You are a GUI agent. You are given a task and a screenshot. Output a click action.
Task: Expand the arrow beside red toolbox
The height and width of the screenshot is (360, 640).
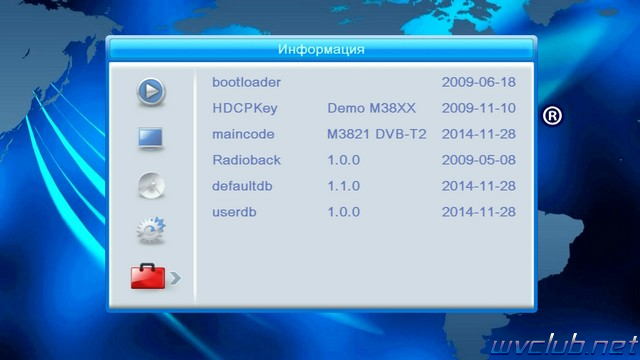click(x=175, y=278)
